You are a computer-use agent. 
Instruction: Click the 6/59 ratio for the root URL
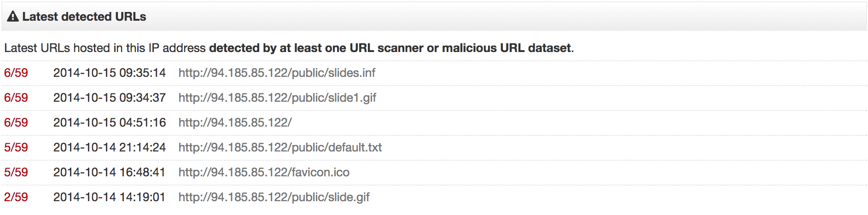(16, 122)
